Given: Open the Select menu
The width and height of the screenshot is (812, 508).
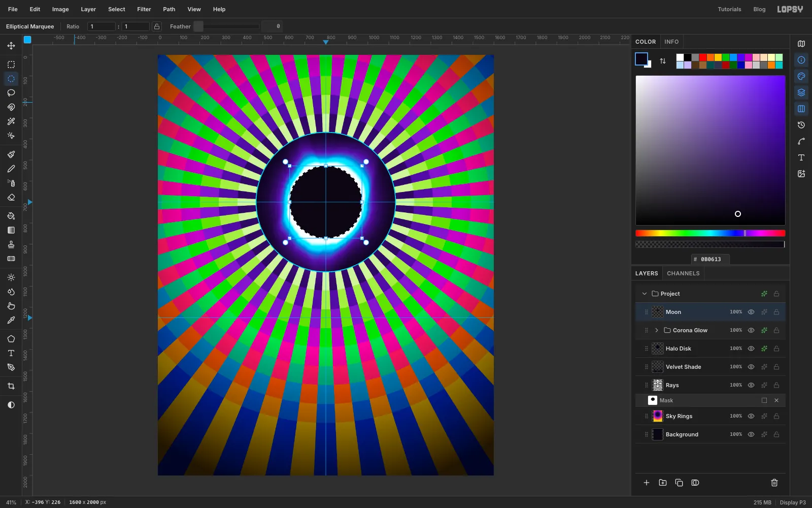Looking at the screenshot, I should point(117,9).
